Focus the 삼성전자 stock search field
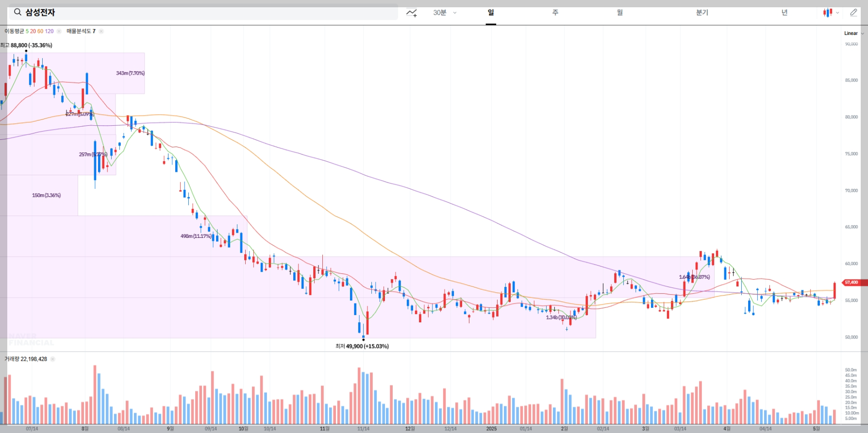The height and width of the screenshot is (433, 868). point(203,13)
